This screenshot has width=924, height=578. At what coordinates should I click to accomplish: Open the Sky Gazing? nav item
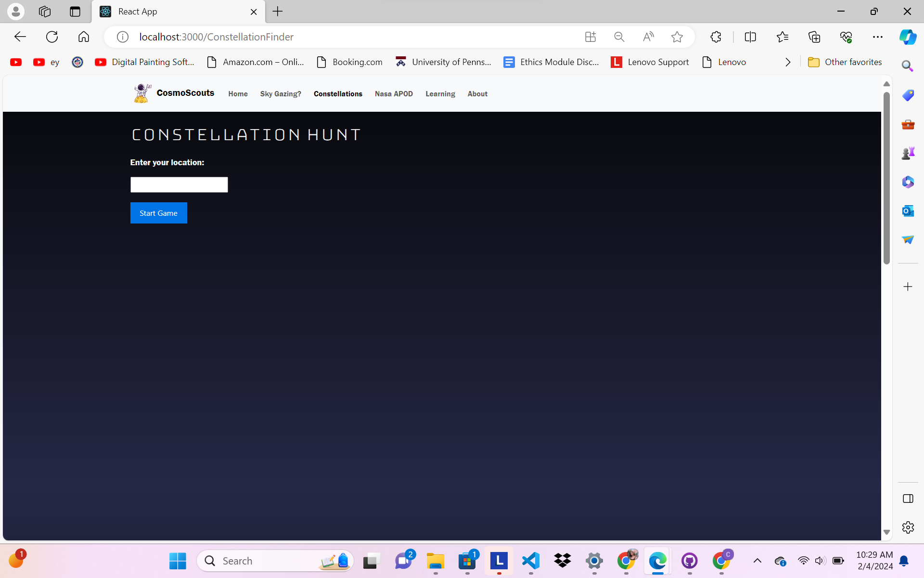281,94
